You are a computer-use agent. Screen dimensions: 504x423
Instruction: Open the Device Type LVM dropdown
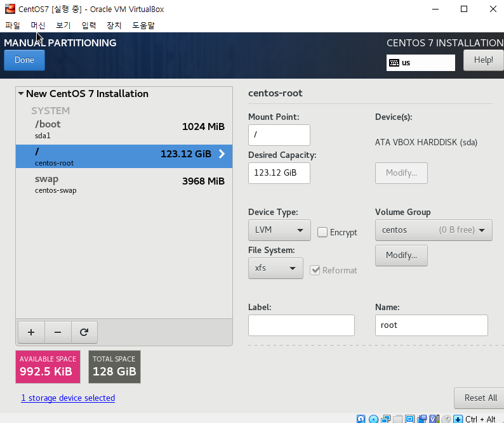279,230
